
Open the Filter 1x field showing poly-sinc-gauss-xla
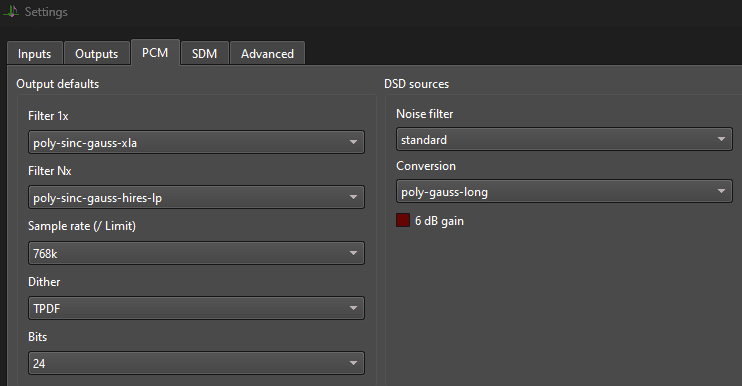click(x=196, y=142)
